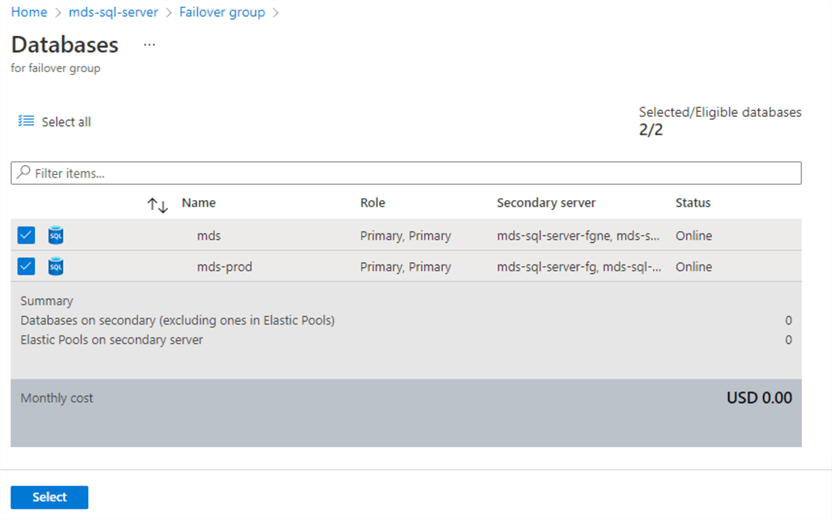Click Primary, Primary role of mds-prod row
This screenshot has height=520, width=832.
(405, 267)
